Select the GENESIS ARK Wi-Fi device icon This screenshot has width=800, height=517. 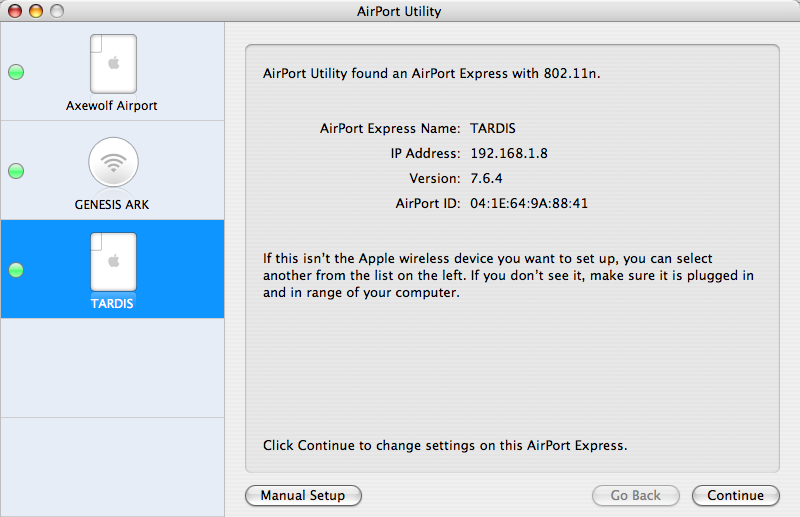point(113,162)
